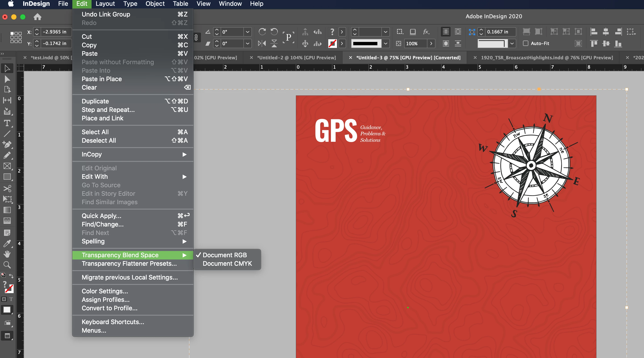Enable the Auto-Fit checkbox
This screenshot has width=644, height=358.
(525, 43)
